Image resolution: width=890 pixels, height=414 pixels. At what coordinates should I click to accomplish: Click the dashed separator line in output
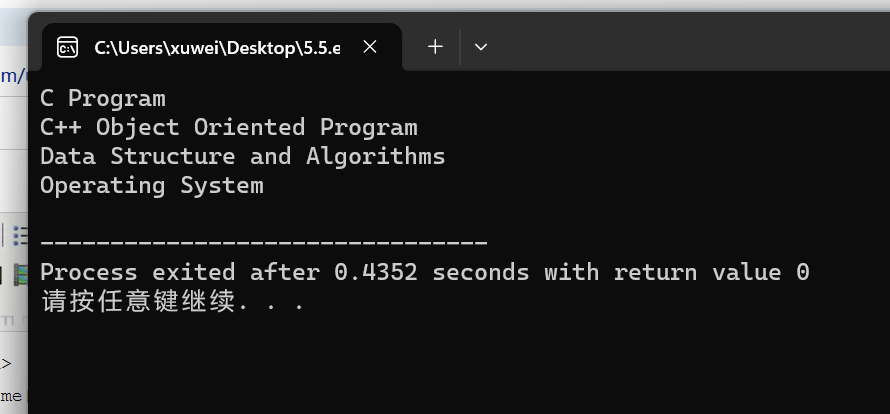pos(264,242)
